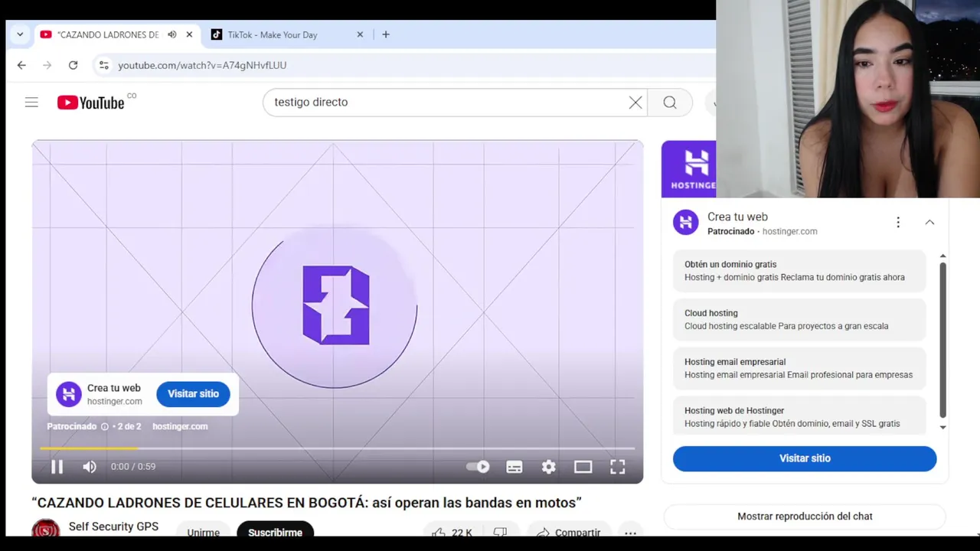Click the 0:00 / 0:59 time display
The width and height of the screenshot is (980, 551).
tap(133, 467)
